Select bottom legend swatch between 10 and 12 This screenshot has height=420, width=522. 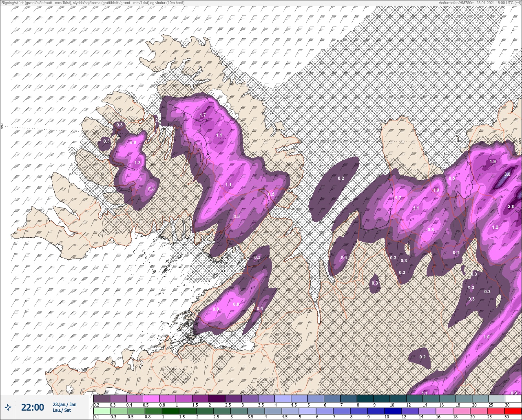pos(393,411)
